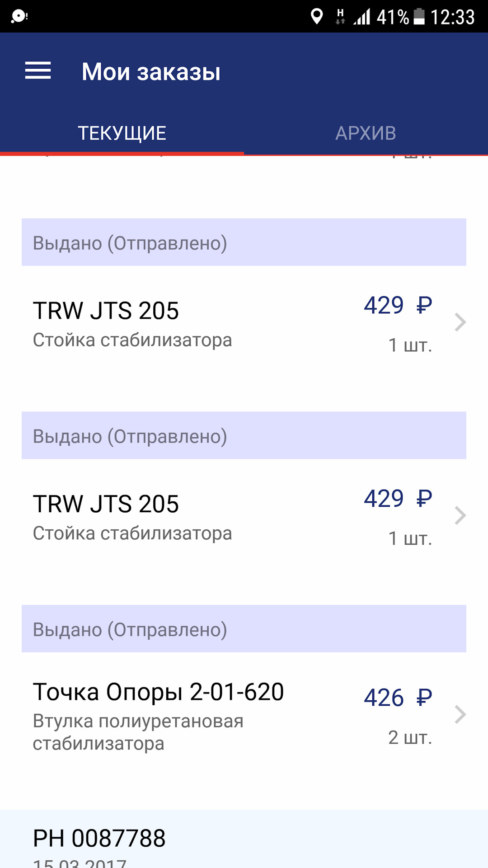Screen dimensions: 488x868
Task: Open details chevron for first TRW JTS 205
Action: coord(460,322)
